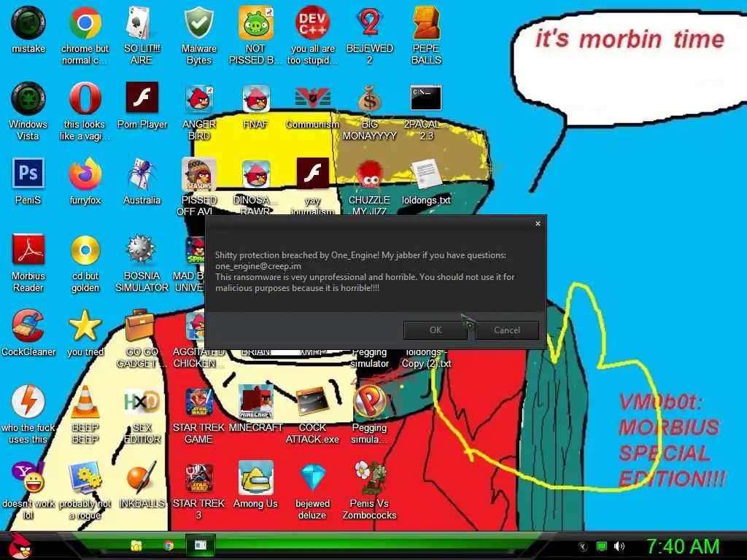The image size is (747, 560).
Task: Click the Chrome icon in the taskbar
Action: pyautogui.click(x=169, y=545)
